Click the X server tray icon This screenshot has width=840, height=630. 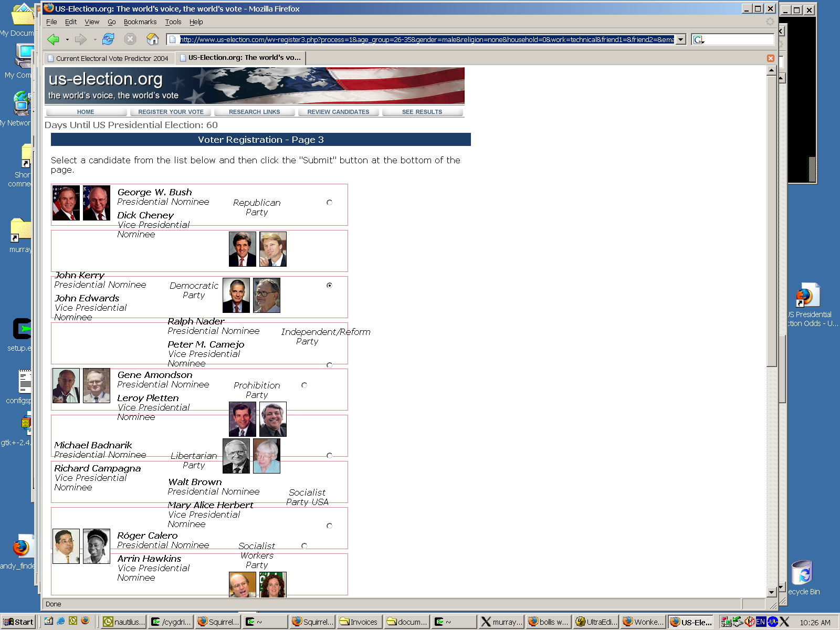pos(784,622)
